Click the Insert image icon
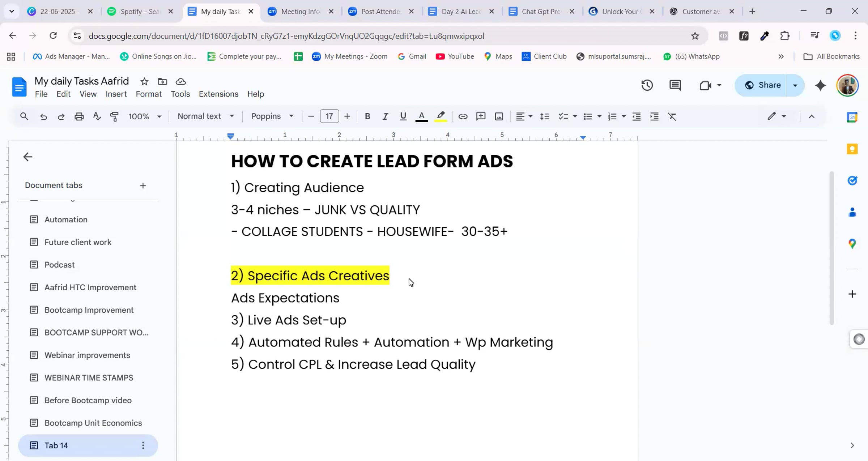868x461 pixels. (x=499, y=116)
